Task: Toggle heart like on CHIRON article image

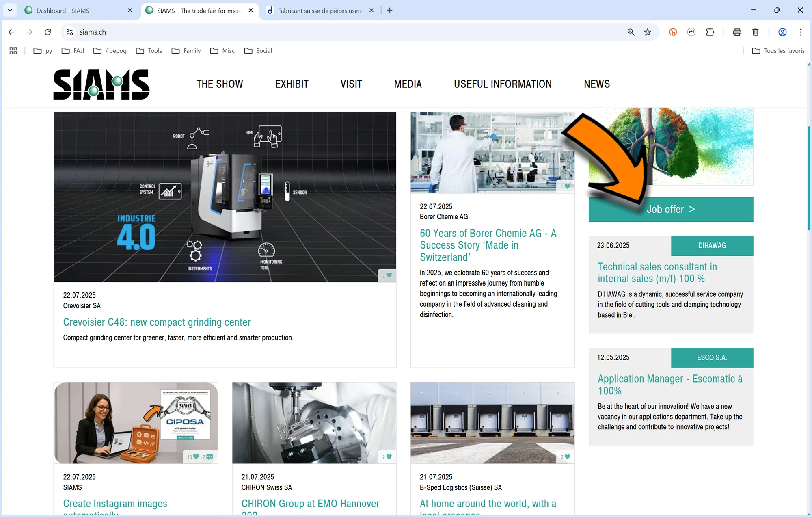Action: coord(389,457)
